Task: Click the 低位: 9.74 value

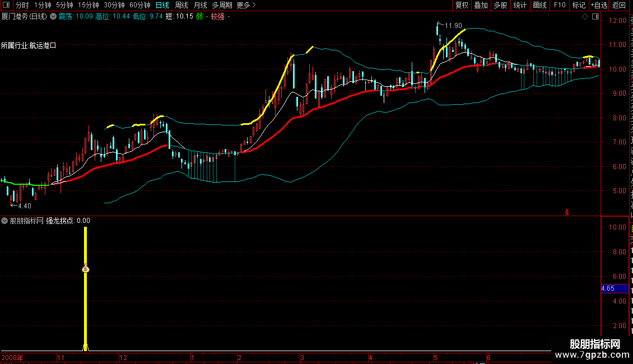Action: pyautogui.click(x=148, y=17)
